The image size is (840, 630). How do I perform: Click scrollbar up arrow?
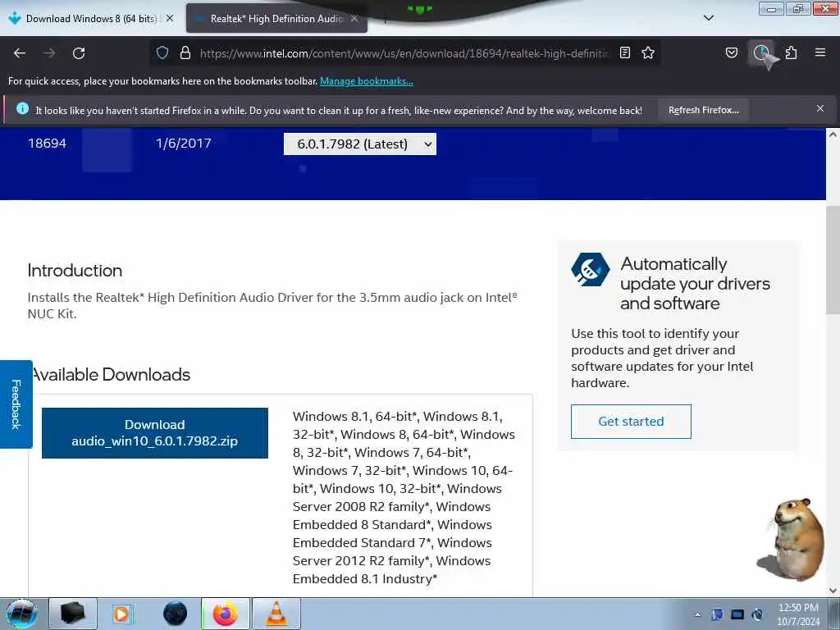click(x=833, y=135)
